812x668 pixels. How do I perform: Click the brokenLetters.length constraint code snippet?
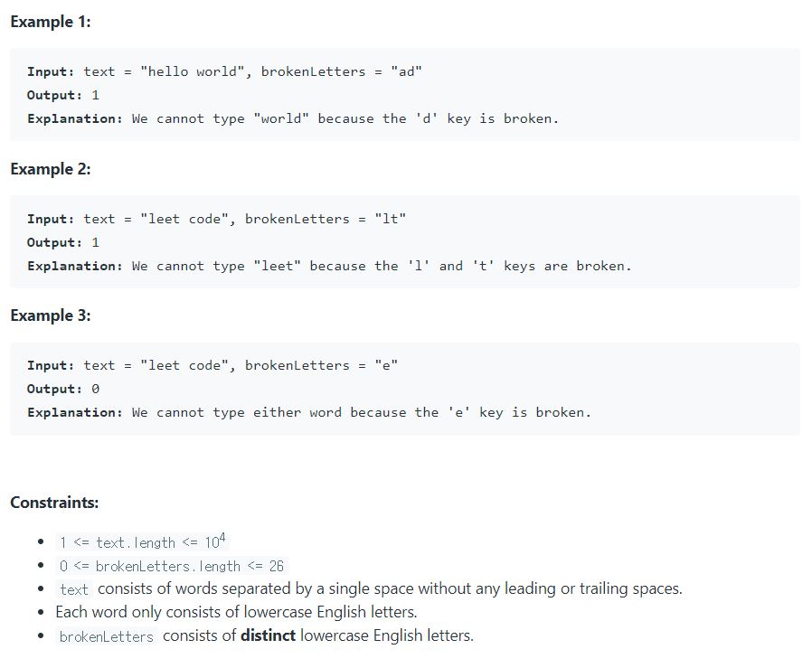pyautogui.click(x=172, y=566)
